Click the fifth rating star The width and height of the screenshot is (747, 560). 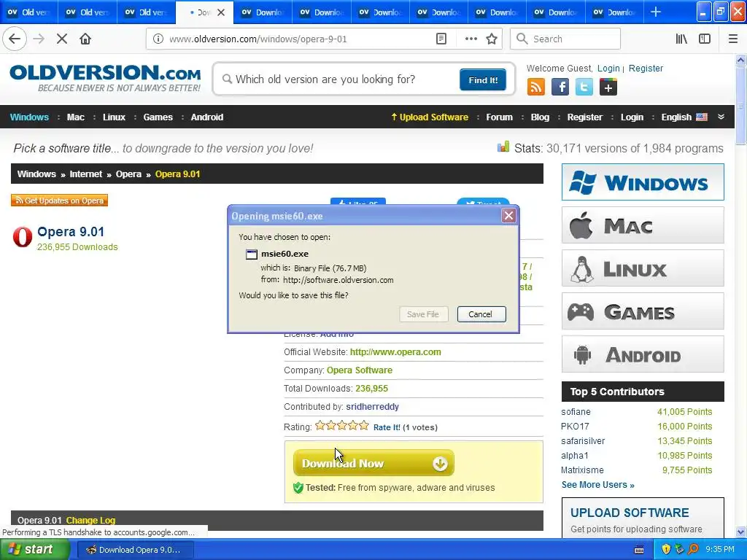click(364, 425)
